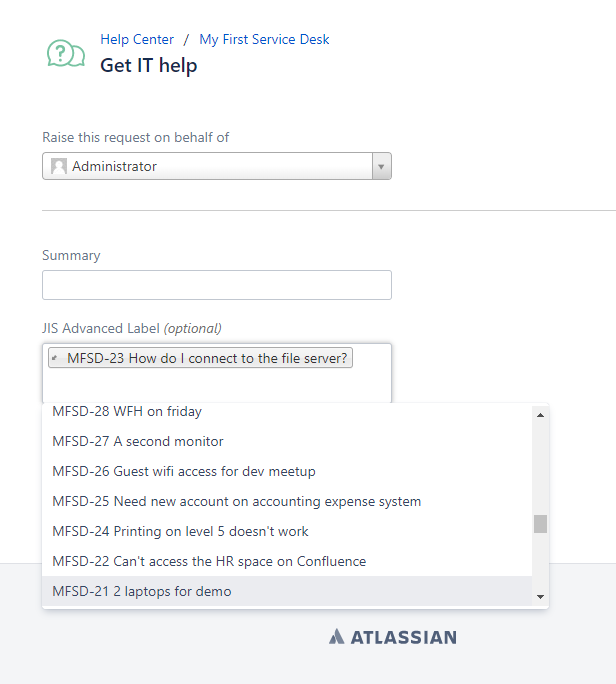This screenshot has height=684, width=616.
Task: Click the Help Center speech bubble icon
Action: tap(66, 54)
